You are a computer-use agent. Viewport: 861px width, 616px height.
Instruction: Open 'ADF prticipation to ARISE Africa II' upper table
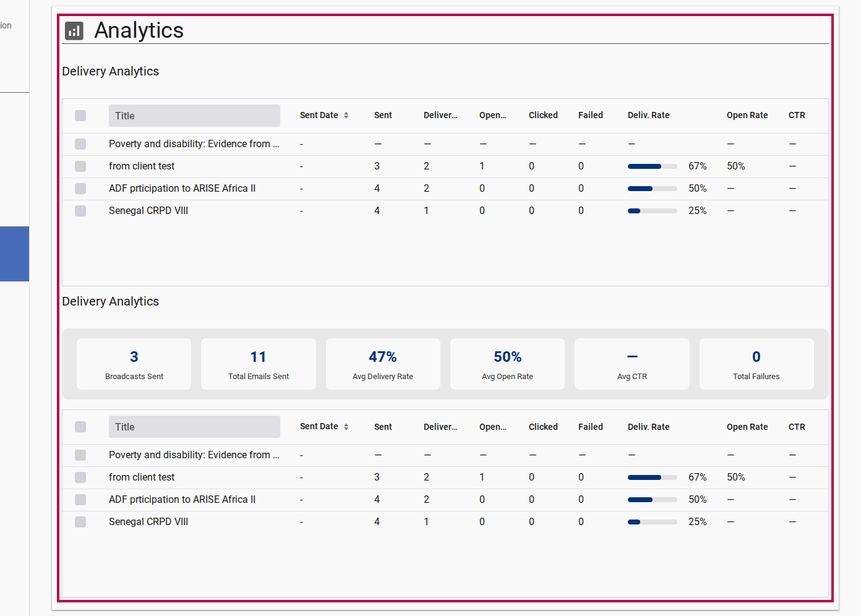[x=182, y=189]
